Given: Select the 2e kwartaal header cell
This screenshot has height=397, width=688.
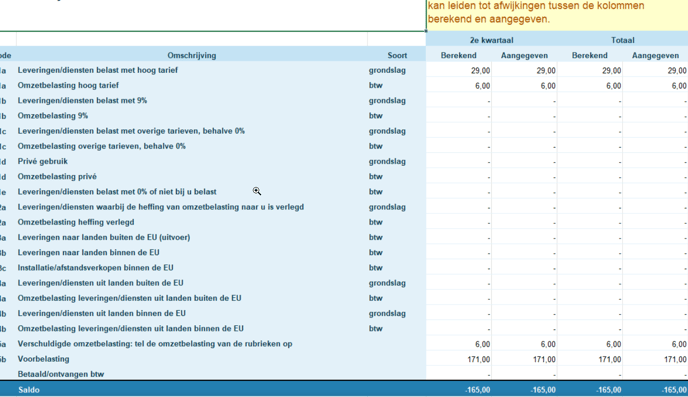Looking at the screenshot, I should (x=491, y=40).
